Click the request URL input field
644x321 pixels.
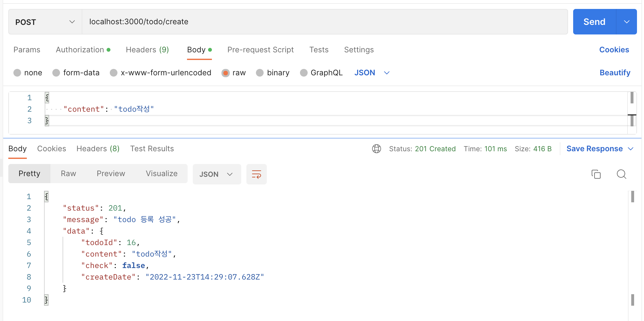point(287,22)
